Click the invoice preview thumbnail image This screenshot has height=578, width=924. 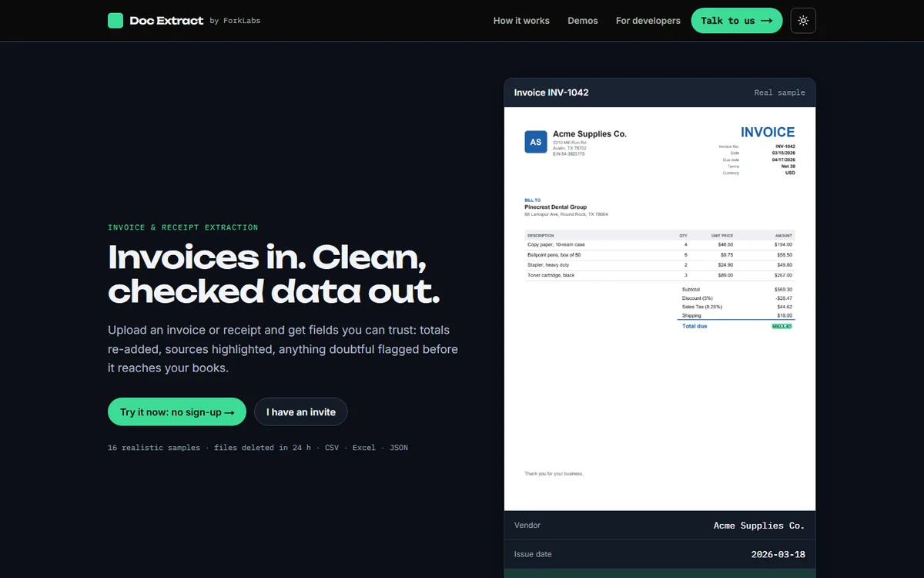[x=660, y=308]
